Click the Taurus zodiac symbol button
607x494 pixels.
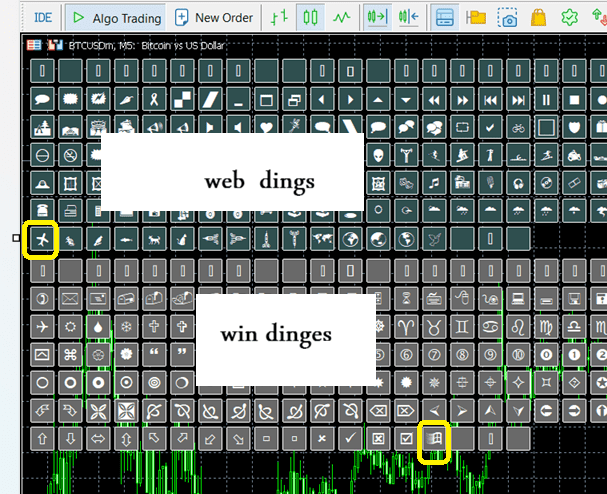coord(434,327)
